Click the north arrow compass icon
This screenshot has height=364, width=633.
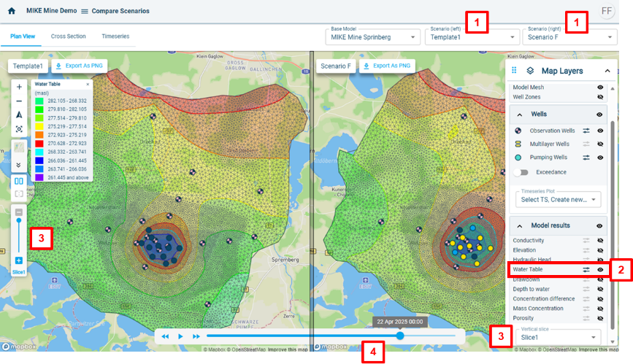[19, 115]
